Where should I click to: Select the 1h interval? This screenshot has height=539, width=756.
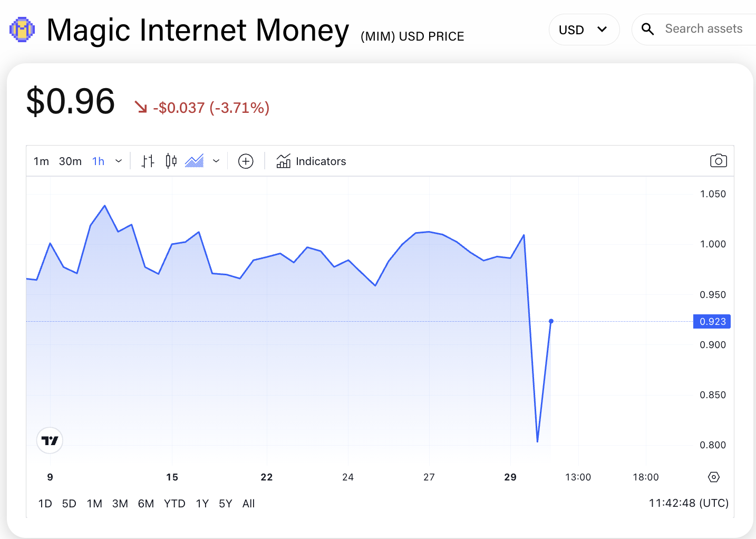[x=99, y=161]
